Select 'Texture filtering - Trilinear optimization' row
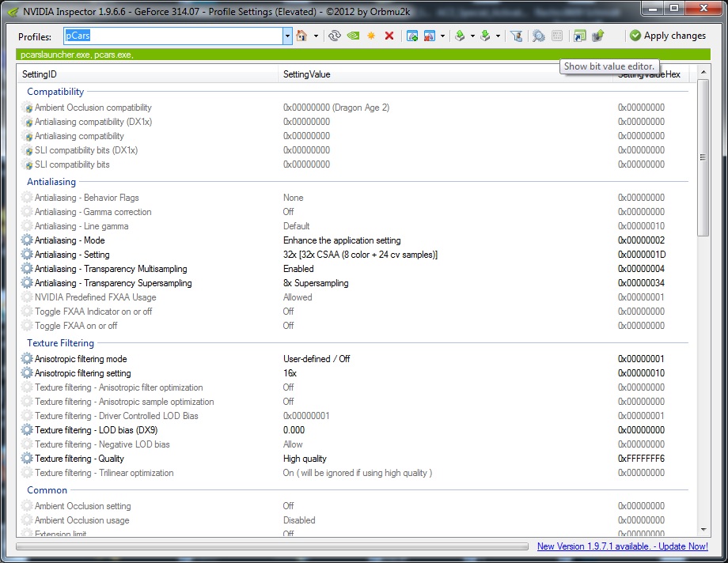The width and height of the screenshot is (728, 563). pos(353,473)
